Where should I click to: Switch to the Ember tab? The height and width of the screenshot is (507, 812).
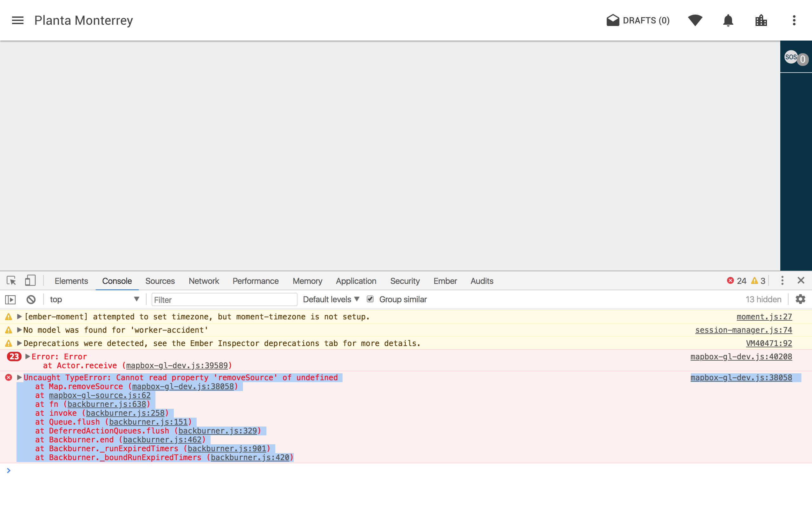[445, 281]
